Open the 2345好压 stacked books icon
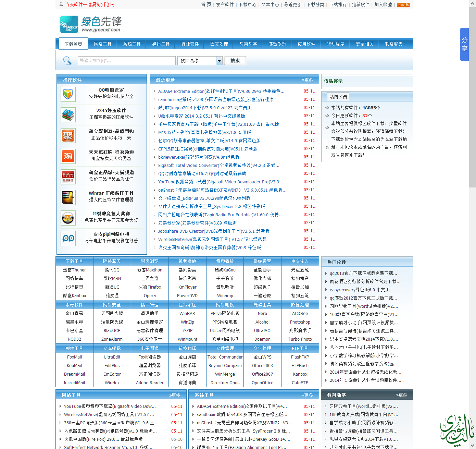The width and height of the screenshot is (476, 449). click(68, 115)
